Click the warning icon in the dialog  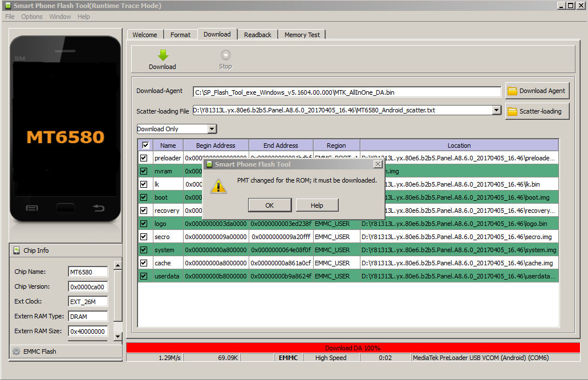pos(218,185)
